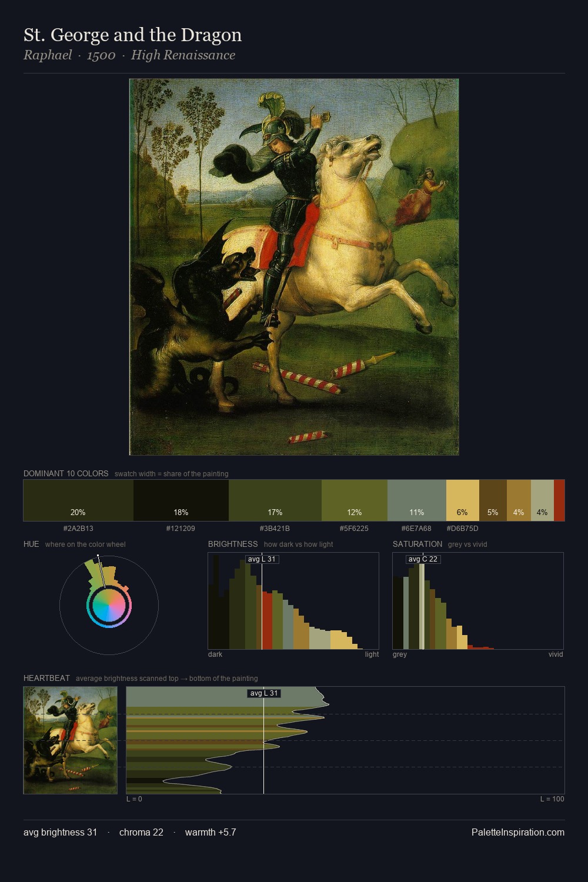
Task: Click the title "St. George and the Dragon"
Action: 132,35
